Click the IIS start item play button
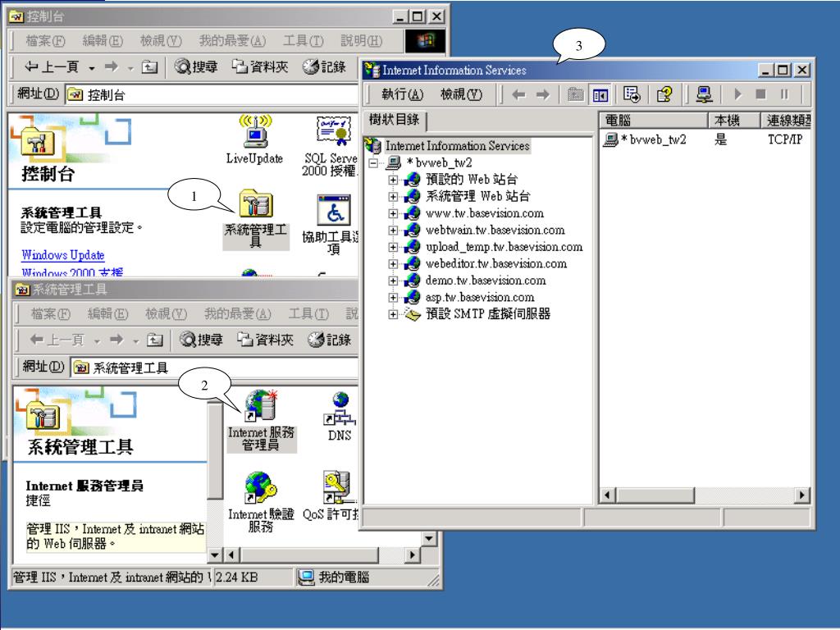This screenshot has width=840, height=630. (x=737, y=95)
